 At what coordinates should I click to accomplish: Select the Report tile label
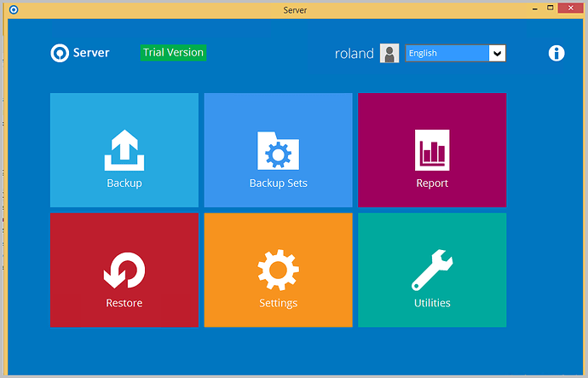tap(431, 183)
